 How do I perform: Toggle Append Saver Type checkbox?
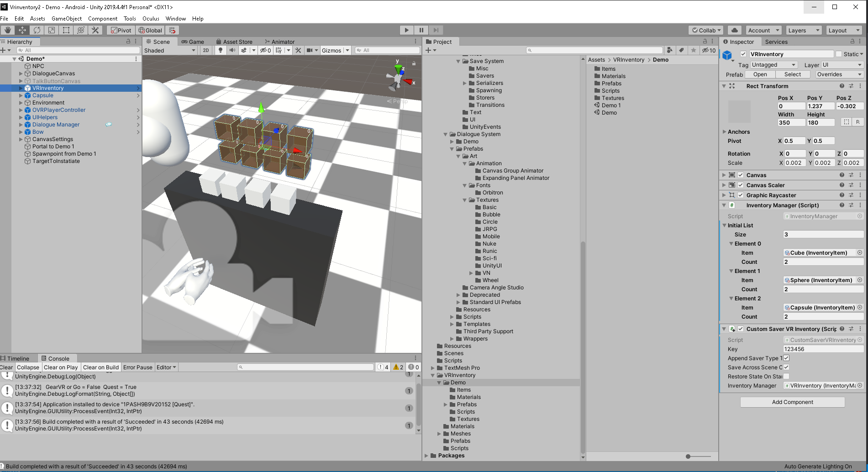(x=786, y=358)
